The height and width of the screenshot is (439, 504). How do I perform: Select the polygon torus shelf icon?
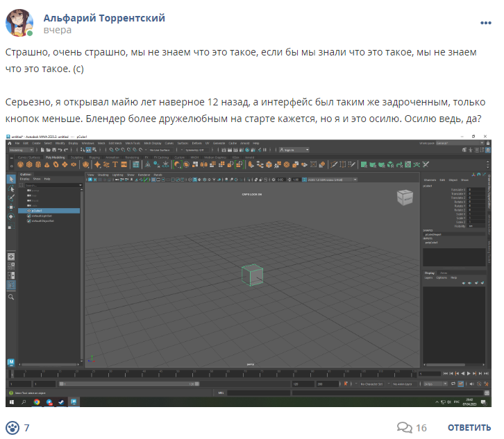coord(56,165)
